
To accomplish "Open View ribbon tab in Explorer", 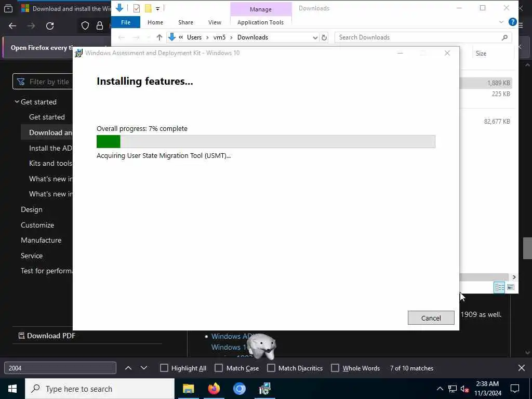I will 215,22.
